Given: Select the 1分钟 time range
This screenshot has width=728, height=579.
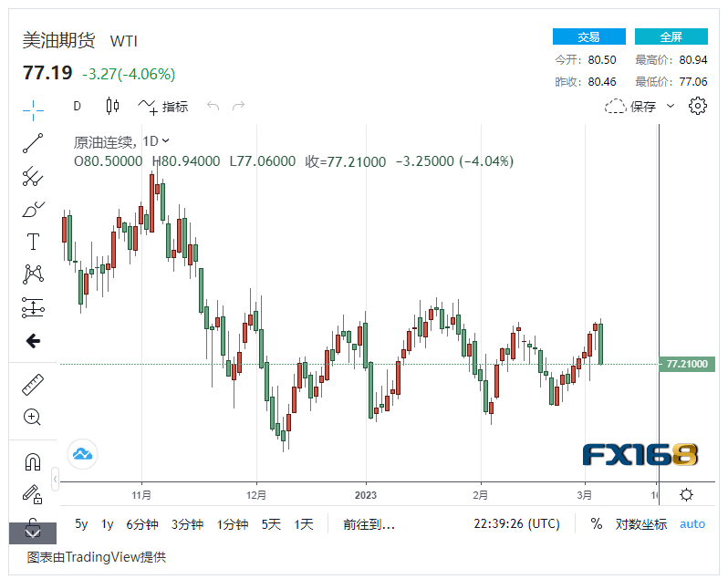Looking at the screenshot, I should click(x=232, y=524).
